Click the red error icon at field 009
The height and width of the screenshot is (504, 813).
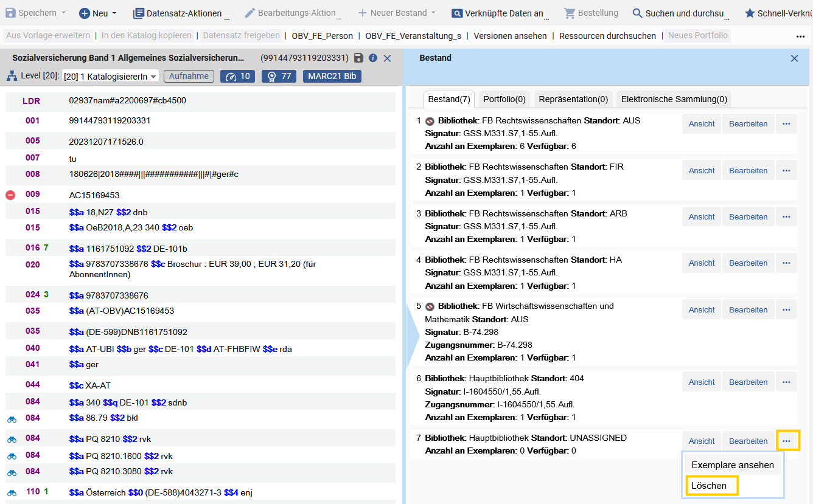[x=10, y=195]
